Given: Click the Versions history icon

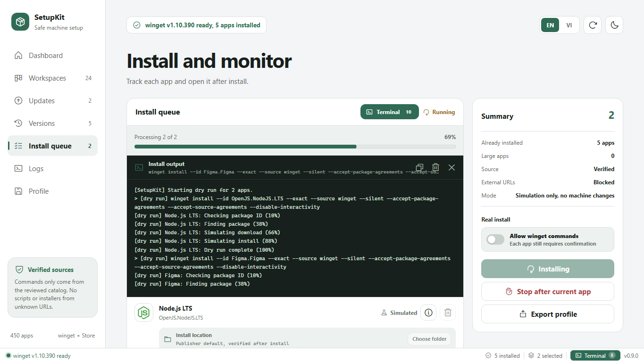Looking at the screenshot, I should [x=18, y=123].
